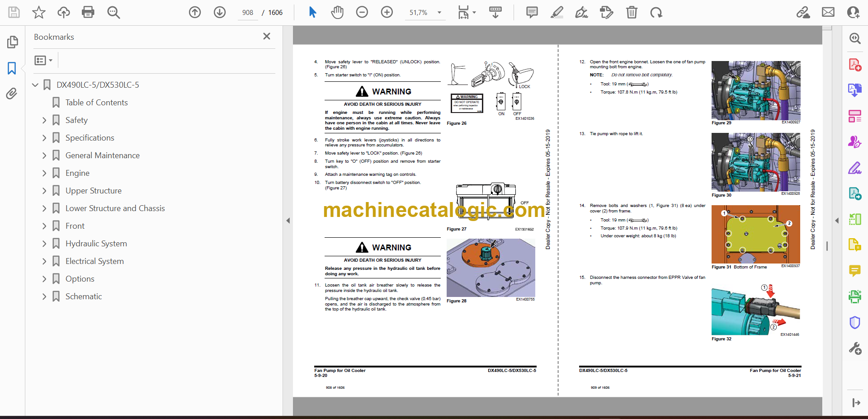
Task: Open the Options bookmark
Action: 80,279
